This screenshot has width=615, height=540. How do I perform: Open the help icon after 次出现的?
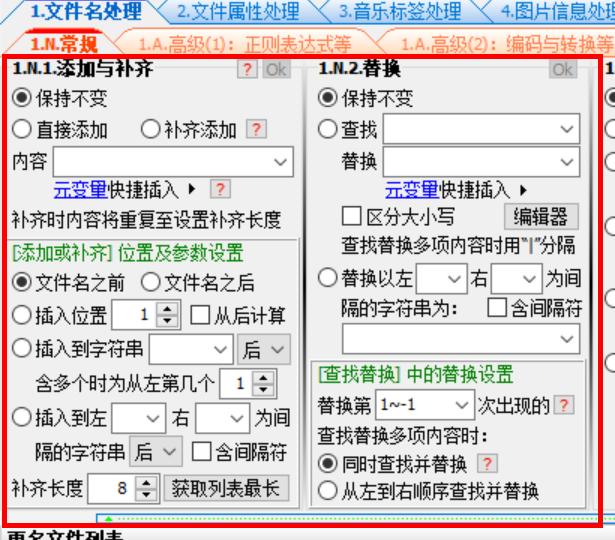click(565, 406)
